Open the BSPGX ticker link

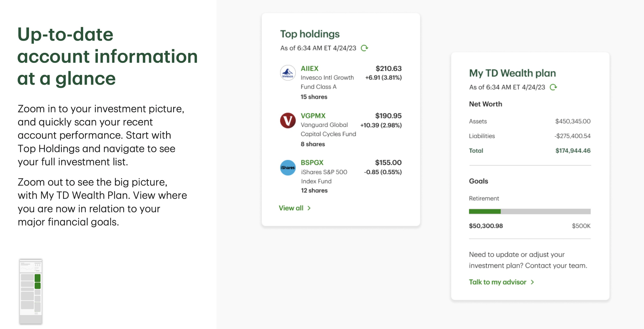coord(312,163)
